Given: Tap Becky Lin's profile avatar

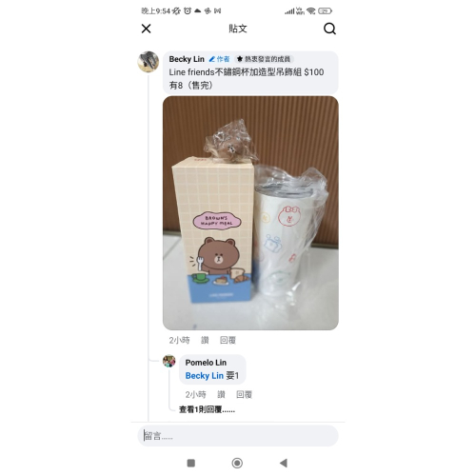Looking at the screenshot, I should 149,62.
